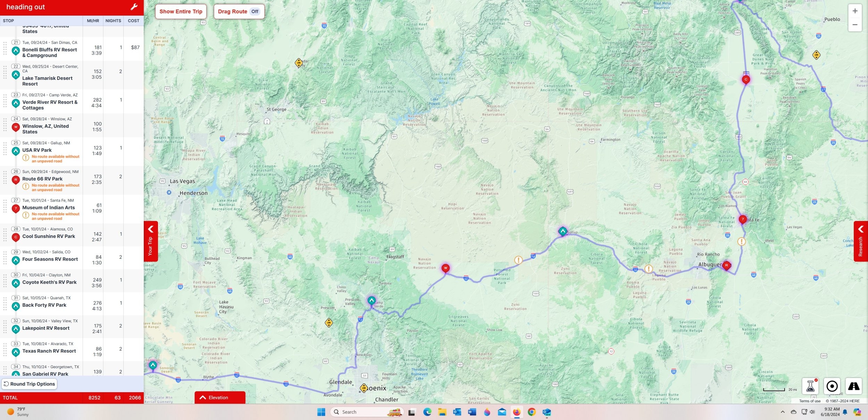Expand the Research side panel

click(860, 241)
